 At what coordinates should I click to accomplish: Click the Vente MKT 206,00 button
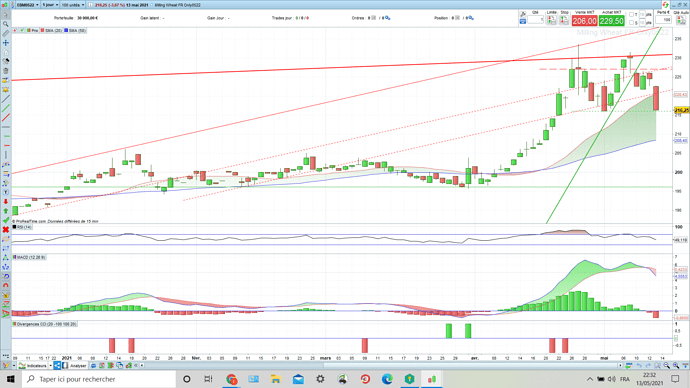pos(584,21)
